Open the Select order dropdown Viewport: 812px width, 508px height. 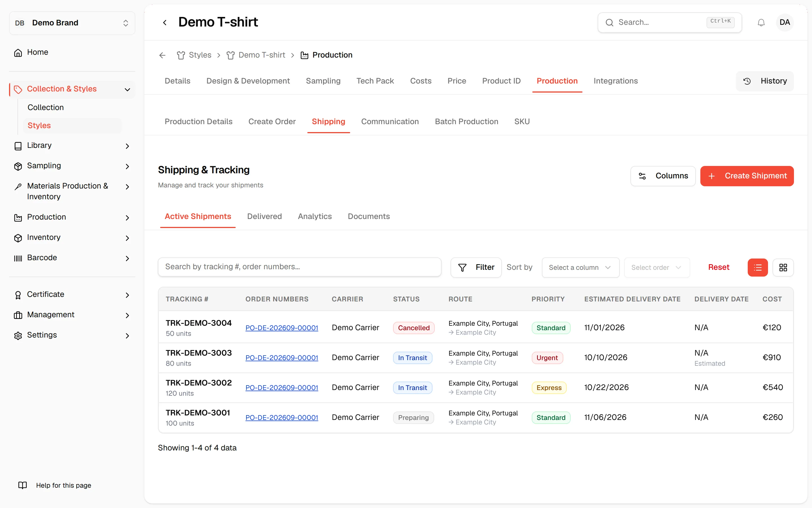click(657, 268)
